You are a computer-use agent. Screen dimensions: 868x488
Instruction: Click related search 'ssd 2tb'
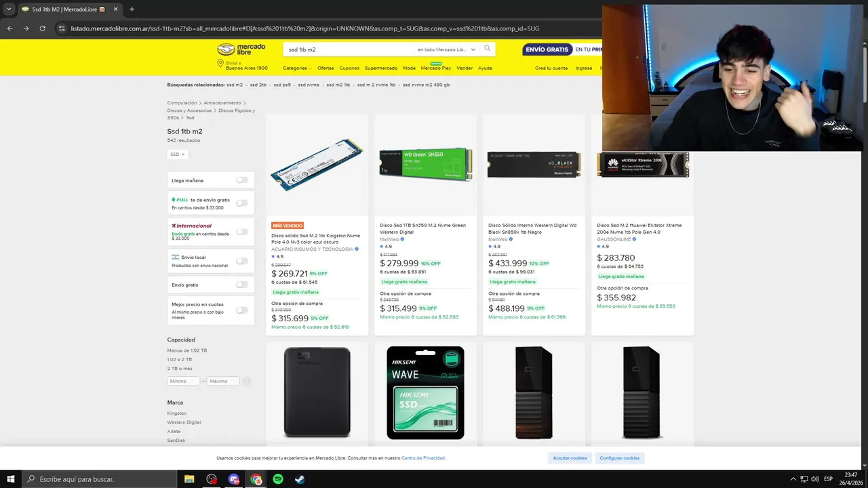click(258, 85)
